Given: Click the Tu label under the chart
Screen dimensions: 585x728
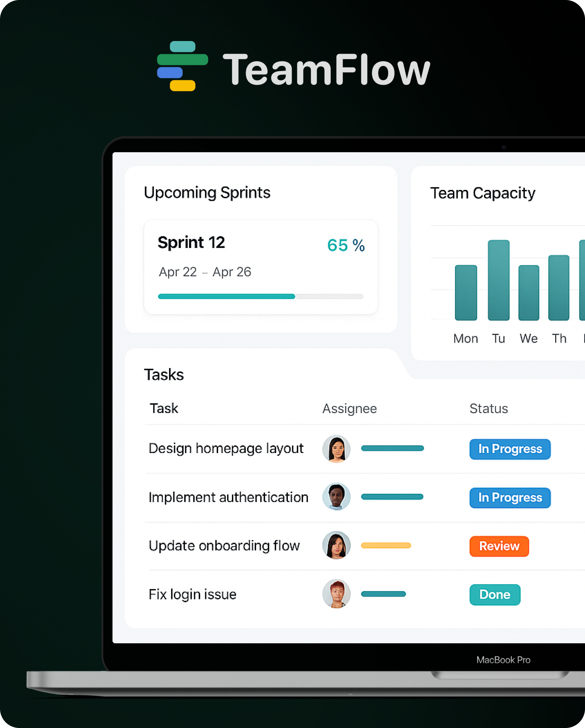Looking at the screenshot, I should (x=498, y=338).
